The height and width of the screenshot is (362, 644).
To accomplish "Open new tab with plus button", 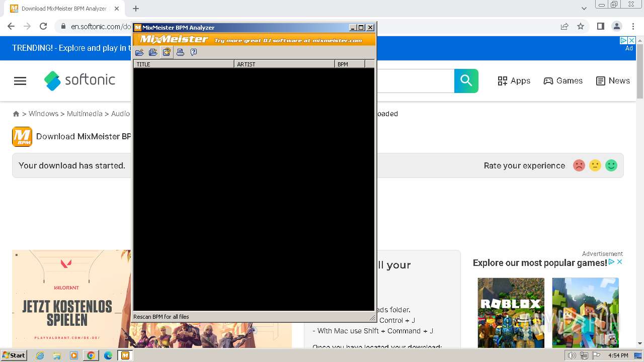I will [136, 9].
